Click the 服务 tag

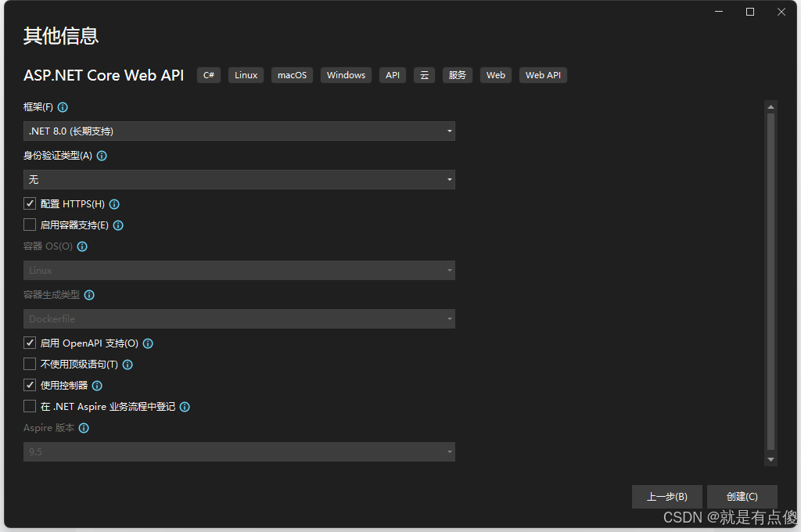pos(457,75)
